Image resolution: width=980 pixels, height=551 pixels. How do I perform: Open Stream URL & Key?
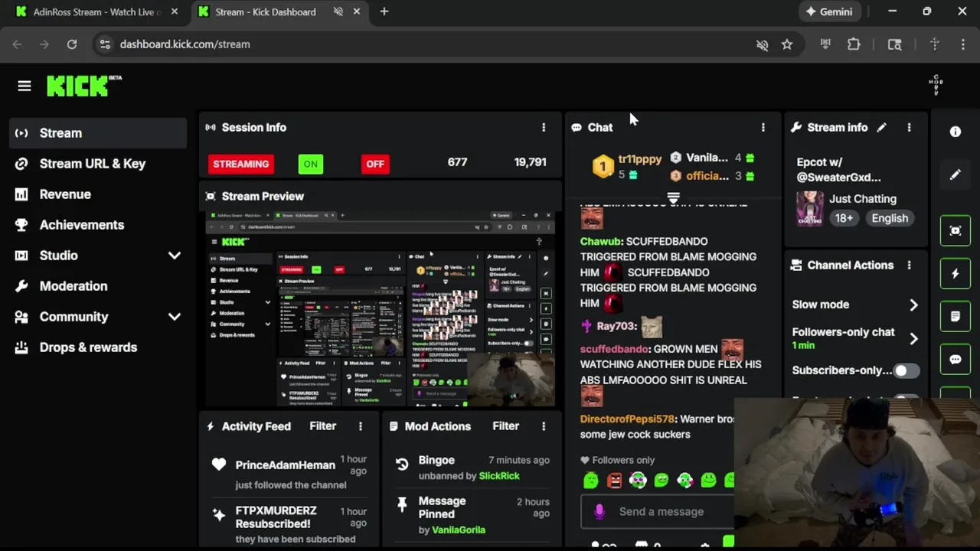97,164
